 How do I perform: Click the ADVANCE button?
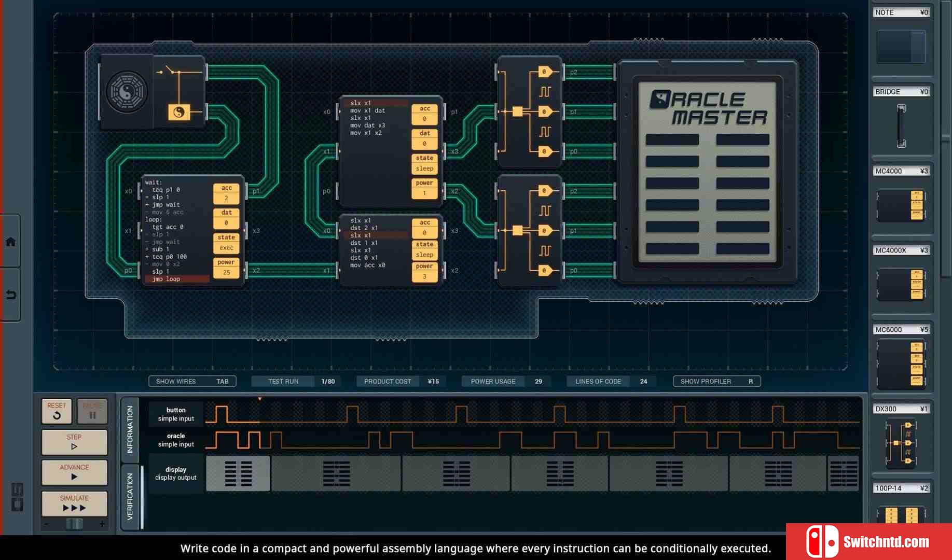[74, 472]
